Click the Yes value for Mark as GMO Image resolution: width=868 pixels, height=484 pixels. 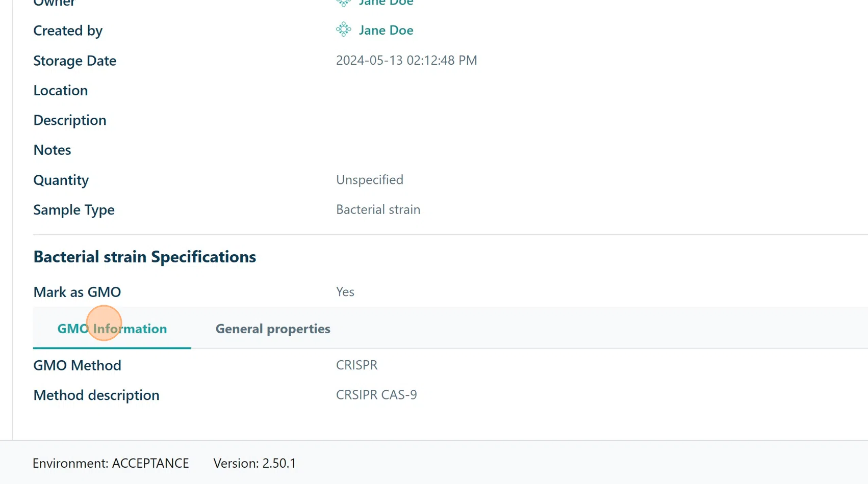pos(345,292)
